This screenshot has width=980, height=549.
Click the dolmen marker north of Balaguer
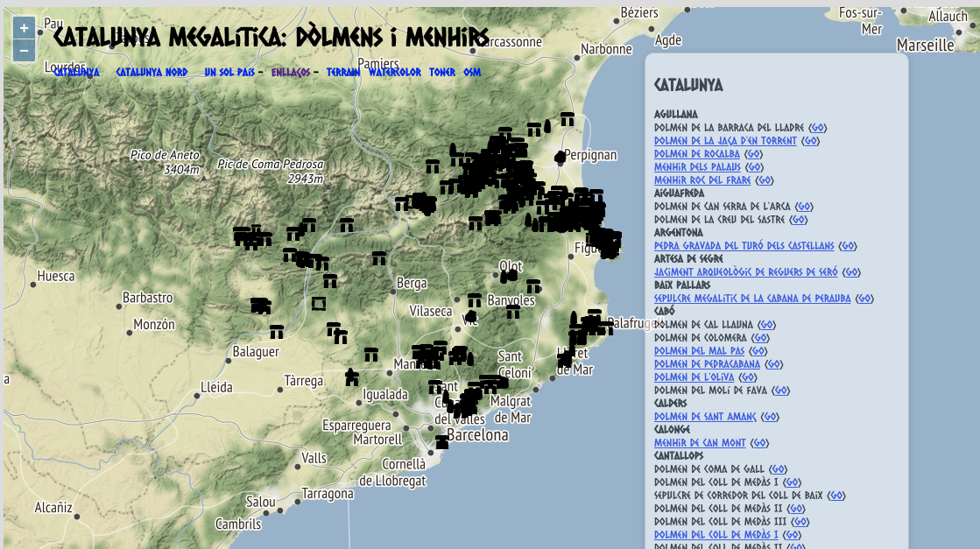click(x=277, y=332)
